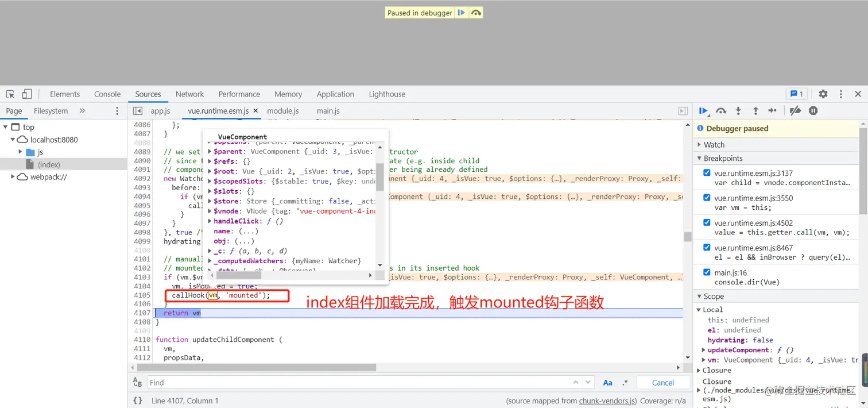Resume script execution in debugger toolbar

point(703,111)
